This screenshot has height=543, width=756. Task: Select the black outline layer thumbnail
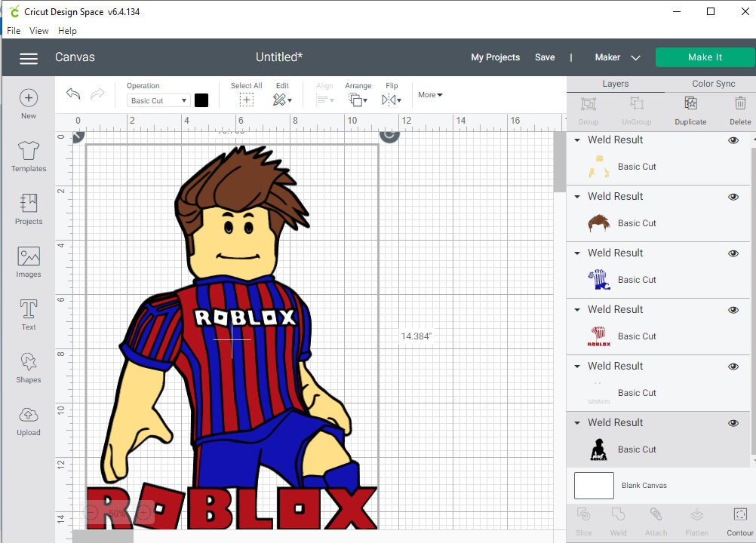[x=599, y=449]
